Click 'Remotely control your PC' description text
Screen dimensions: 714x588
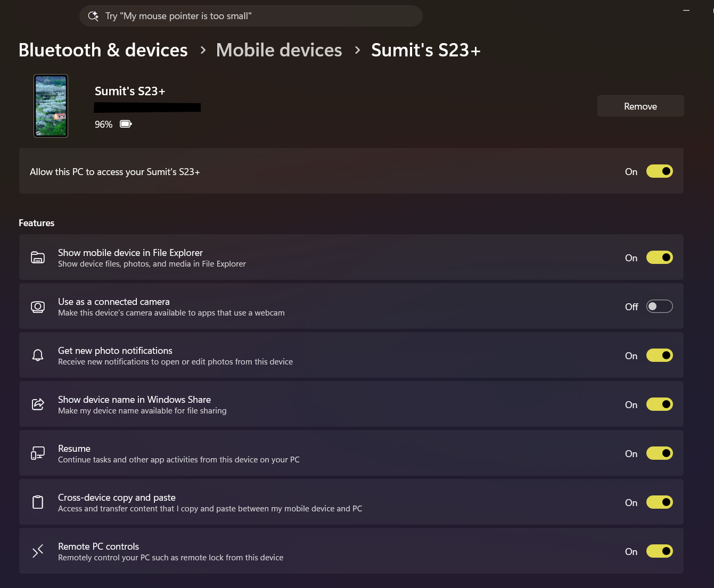pyautogui.click(x=171, y=558)
